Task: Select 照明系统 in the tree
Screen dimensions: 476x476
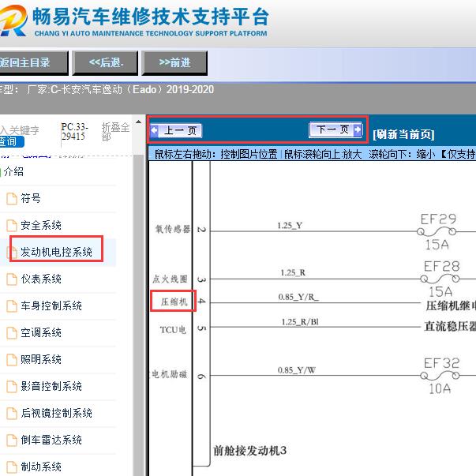Action: [x=41, y=359]
